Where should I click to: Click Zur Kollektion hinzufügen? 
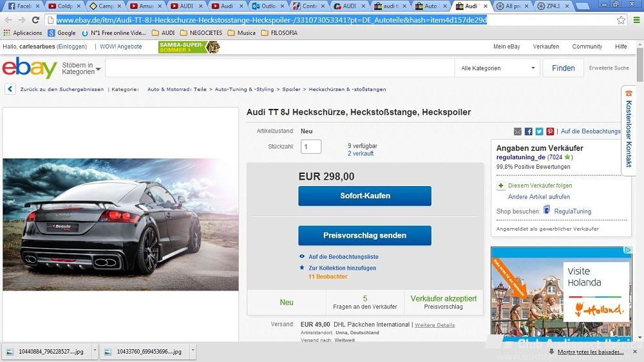[342, 268]
